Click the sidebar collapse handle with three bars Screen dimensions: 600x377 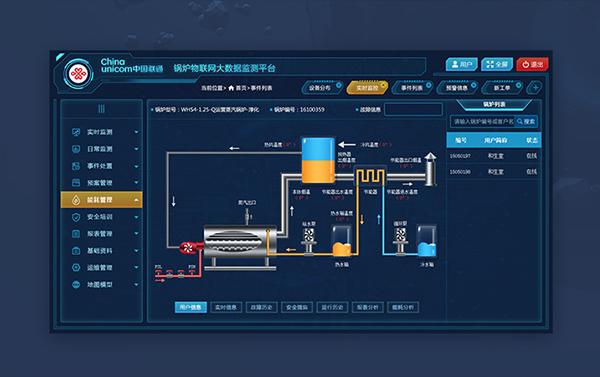coord(101,109)
